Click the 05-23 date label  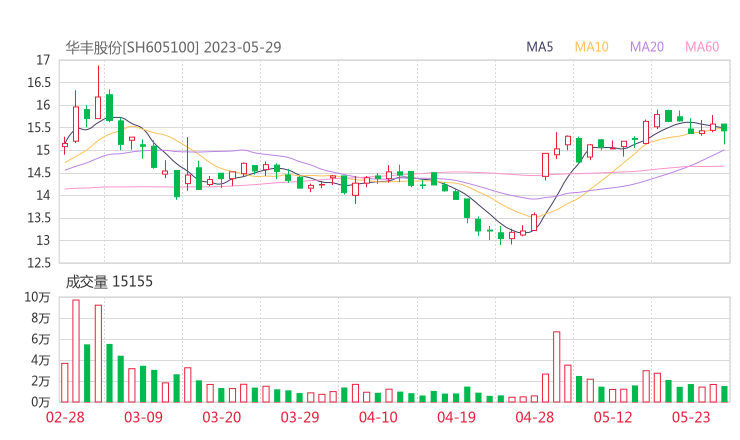[691, 417]
